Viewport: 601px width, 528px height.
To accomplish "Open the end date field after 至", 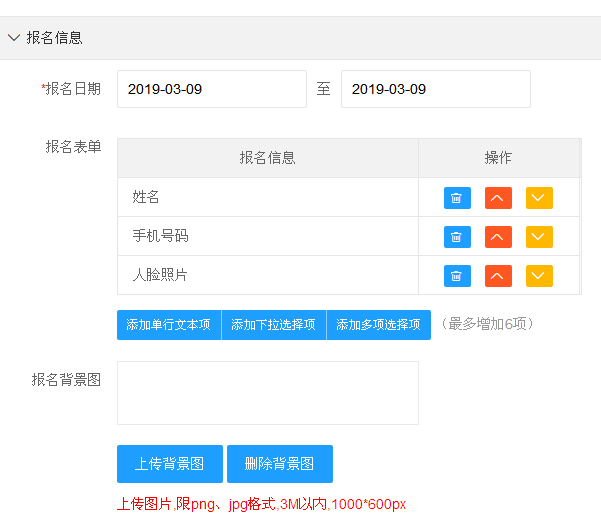I will (x=435, y=89).
